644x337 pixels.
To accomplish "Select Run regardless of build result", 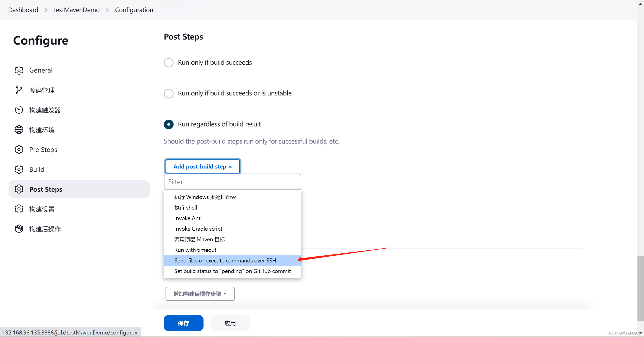I will (x=169, y=124).
